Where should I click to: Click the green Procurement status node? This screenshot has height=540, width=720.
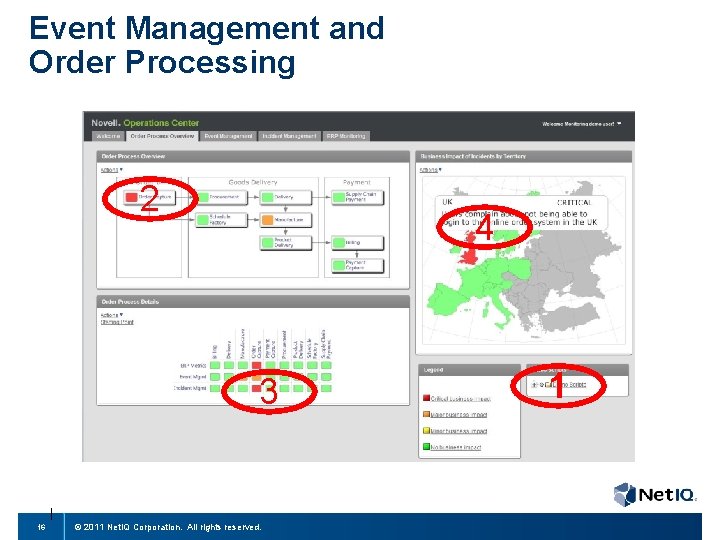pos(222,197)
